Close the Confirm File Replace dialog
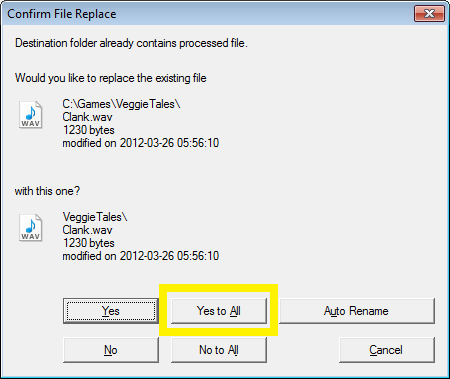450x379 pixels. click(429, 14)
